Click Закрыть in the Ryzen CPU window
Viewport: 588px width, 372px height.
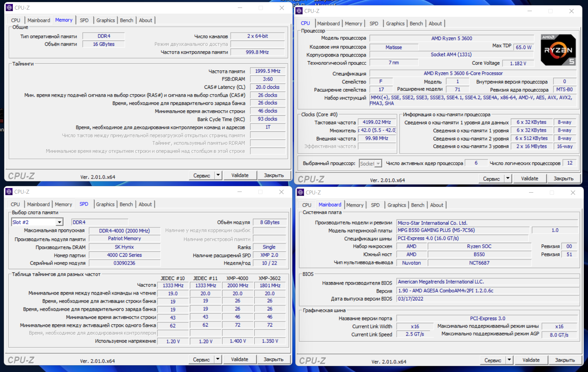tap(564, 179)
